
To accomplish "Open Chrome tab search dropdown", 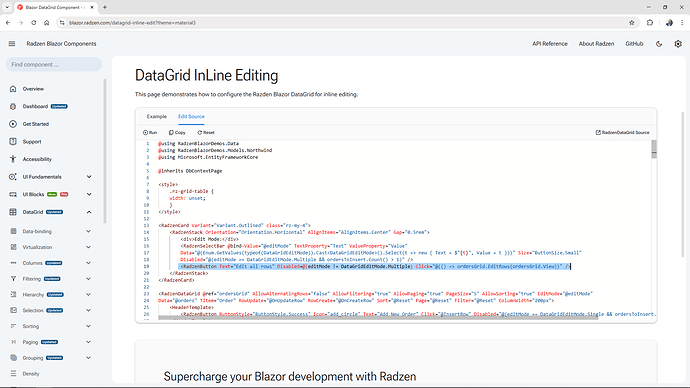I will (7, 7).
